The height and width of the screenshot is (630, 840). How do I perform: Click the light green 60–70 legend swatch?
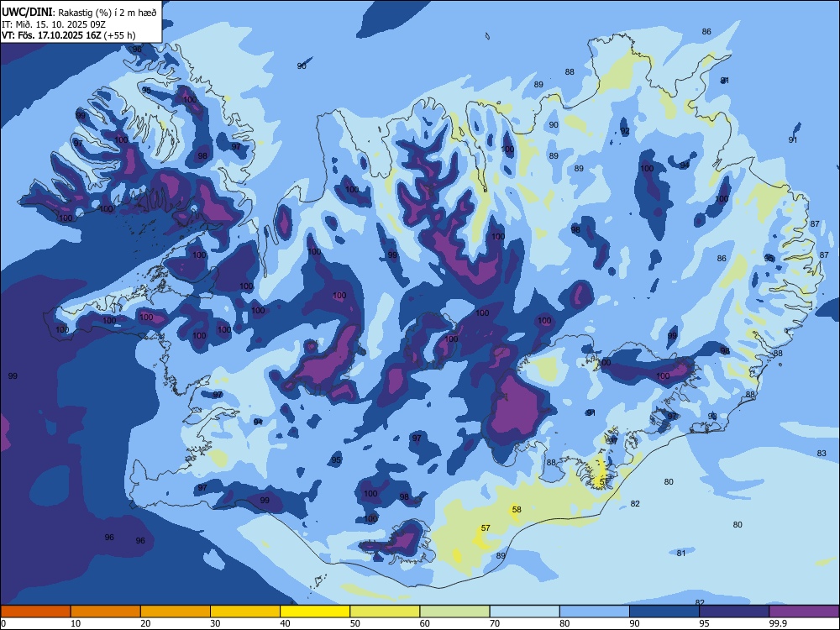point(454,612)
